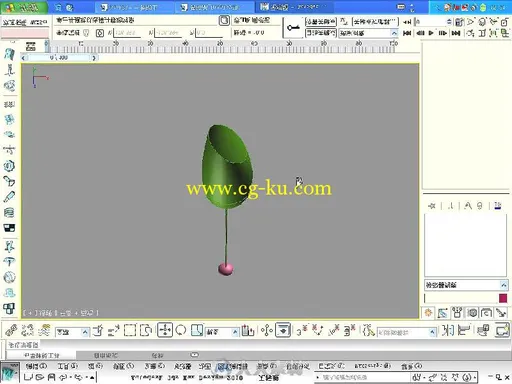Open the Select by Name tool

[x=113, y=331]
